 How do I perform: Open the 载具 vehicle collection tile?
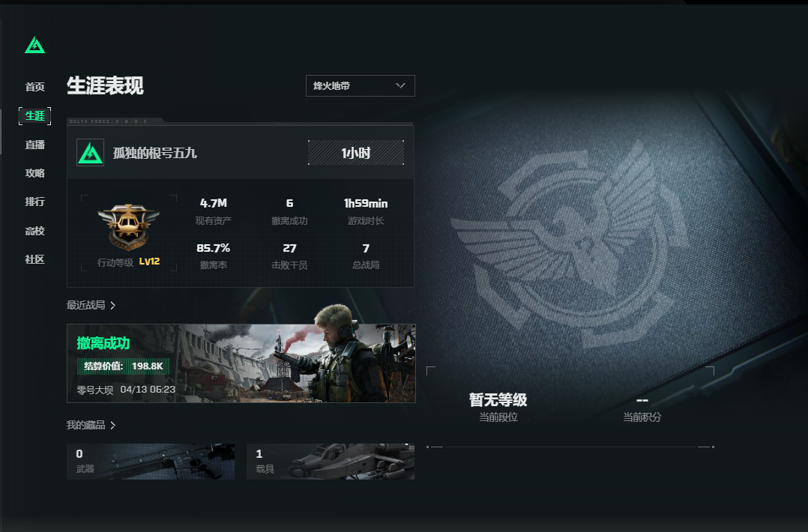point(331,462)
